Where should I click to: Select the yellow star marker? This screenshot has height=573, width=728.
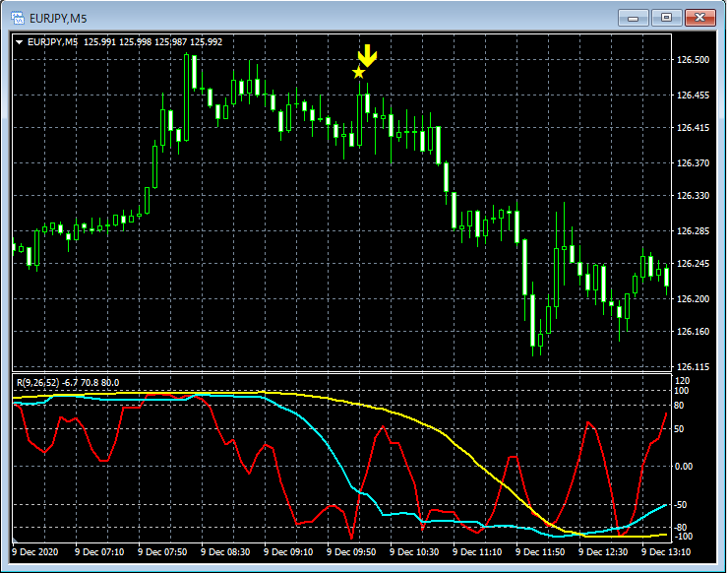pyautogui.click(x=358, y=72)
